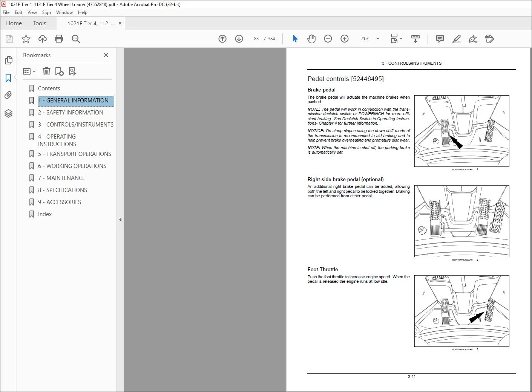Screen dimensions: 532x392
Task: Select the 1021F Tier 4 document tab
Action: (x=91, y=23)
